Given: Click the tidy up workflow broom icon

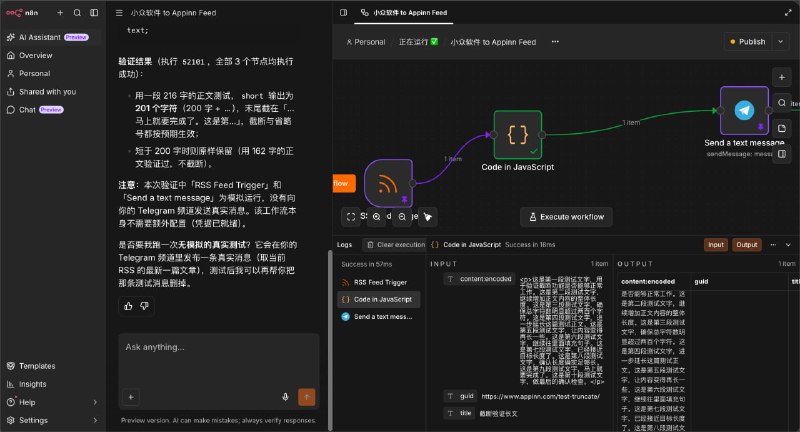Looking at the screenshot, I should tap(428, 217).
